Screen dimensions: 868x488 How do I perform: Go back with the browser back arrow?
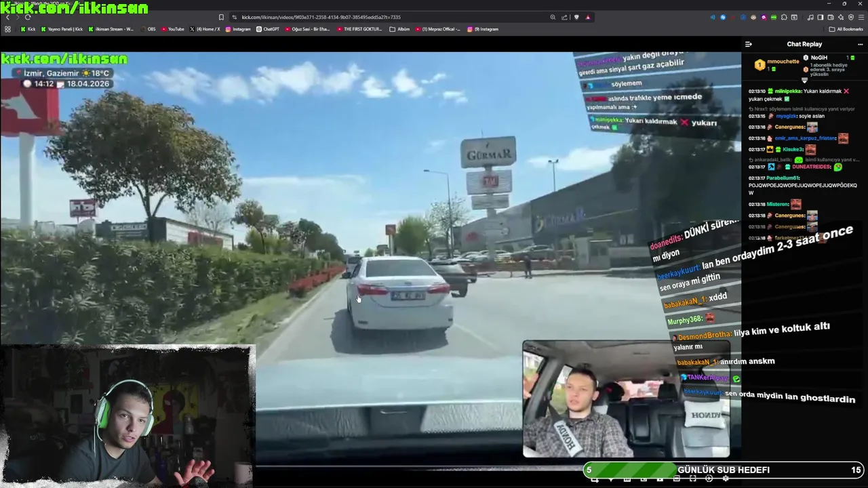coord(7,17)
